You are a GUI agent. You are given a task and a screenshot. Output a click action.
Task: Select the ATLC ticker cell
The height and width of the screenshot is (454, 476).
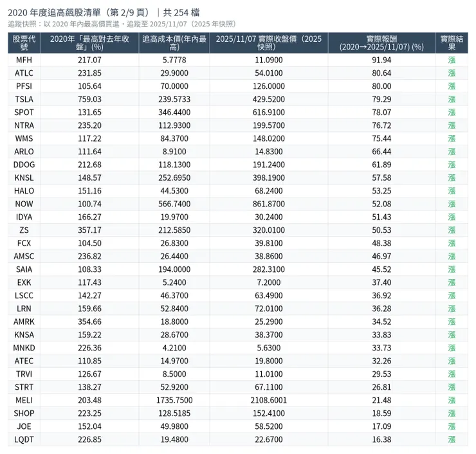(24, 73)
